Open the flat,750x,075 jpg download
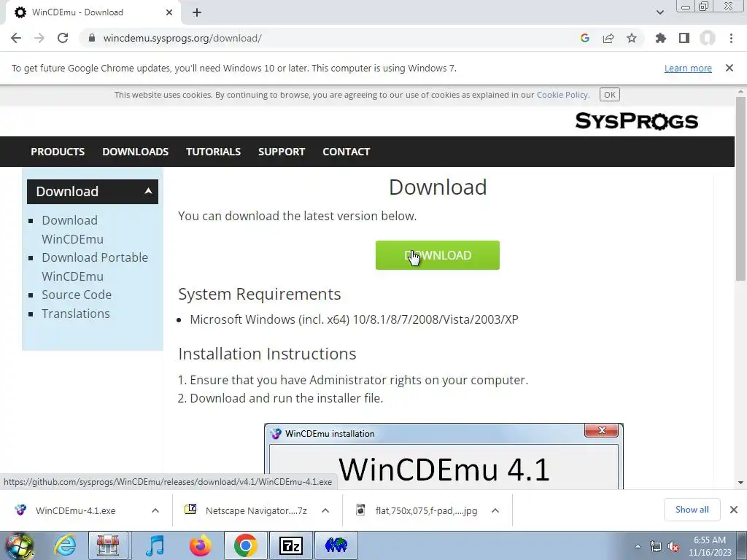This screenshot has width=747, height=560. [426, 511]
